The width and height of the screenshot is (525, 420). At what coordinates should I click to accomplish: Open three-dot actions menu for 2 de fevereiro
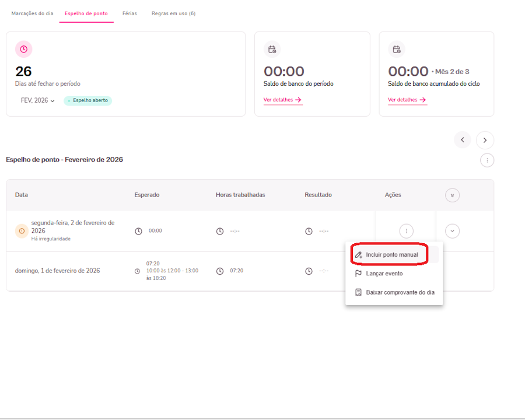[406, 231]
